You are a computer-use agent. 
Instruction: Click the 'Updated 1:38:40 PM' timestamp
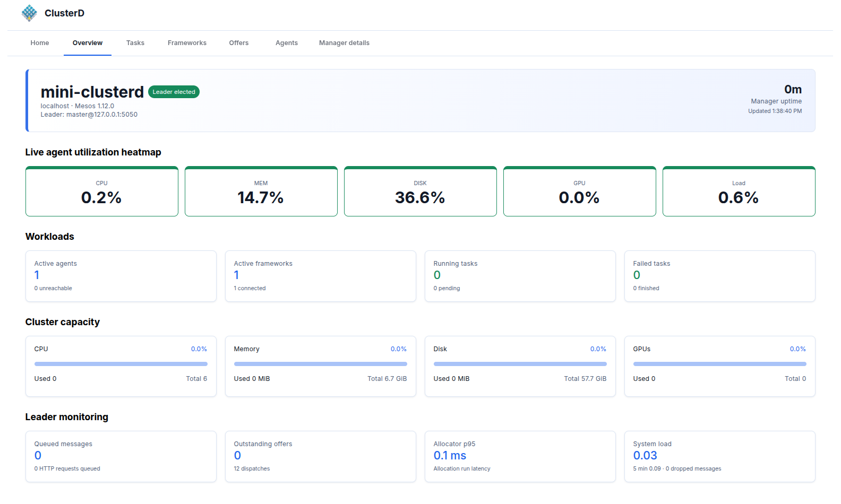775,111
